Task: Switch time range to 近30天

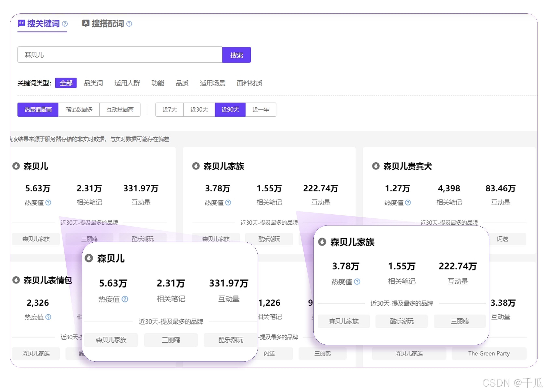Action: coord(199,110)
